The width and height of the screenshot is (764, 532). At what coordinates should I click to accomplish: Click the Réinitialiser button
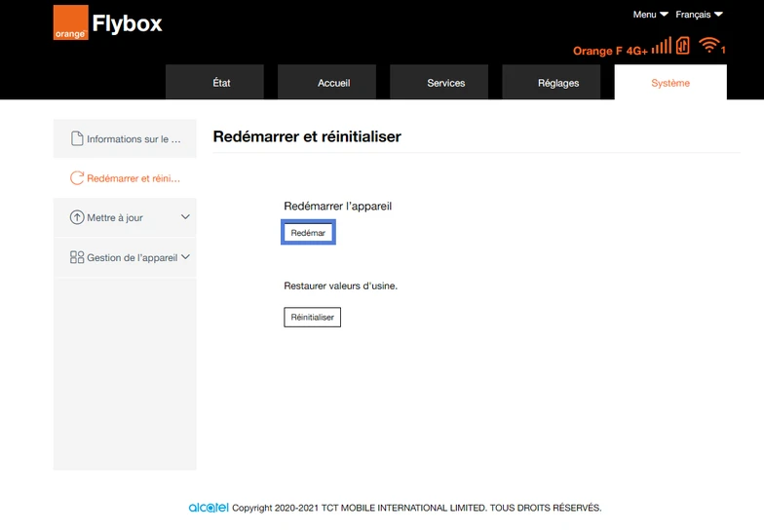[x=312, y=318]
